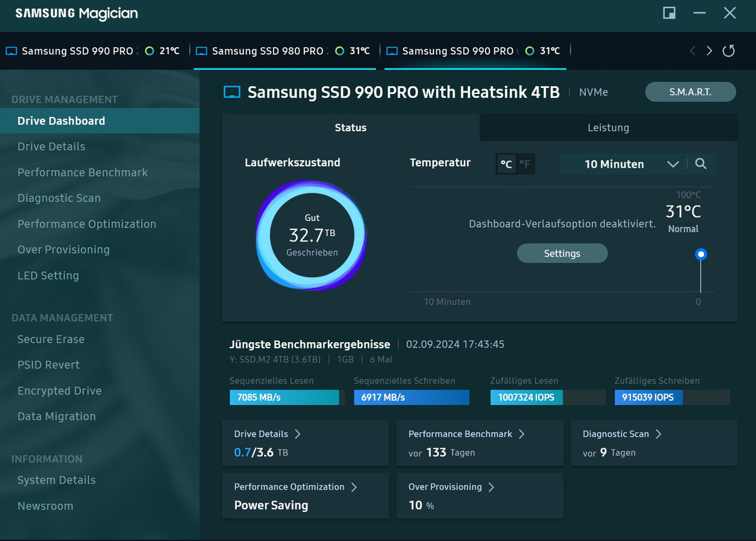Open LED Setting in sidebar
Viewport: 756px width, 541px height.
click(x=100, y=276)
